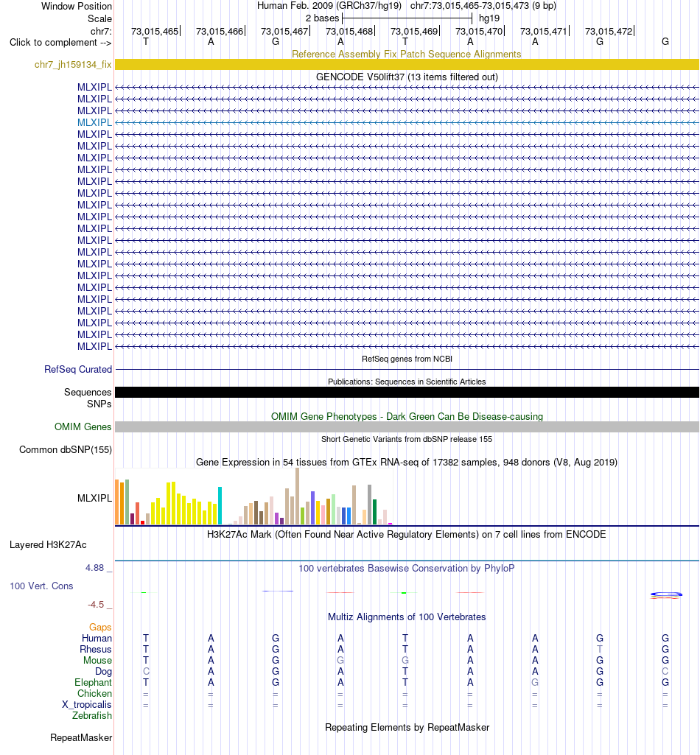The width and height of the screenshot is (700, 755).
Task: Click the 2 bases scale bar text
Action: coord(322,18)
